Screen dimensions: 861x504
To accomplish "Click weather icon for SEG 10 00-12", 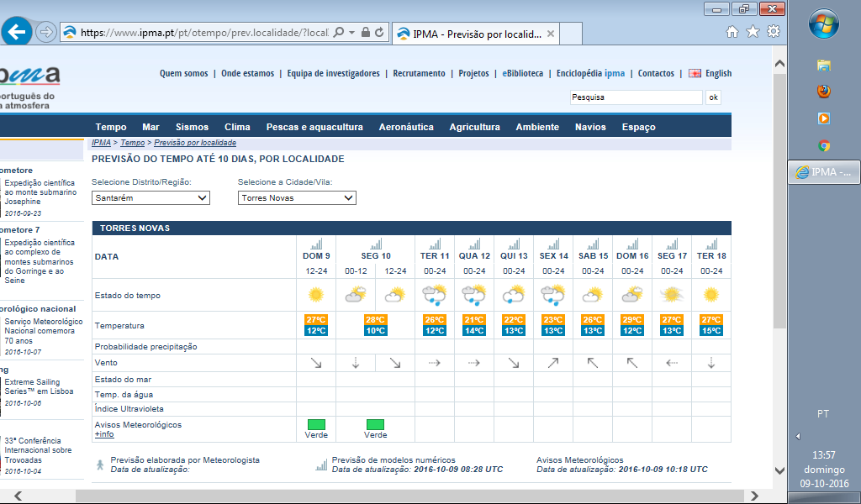I will pos(356,295).
